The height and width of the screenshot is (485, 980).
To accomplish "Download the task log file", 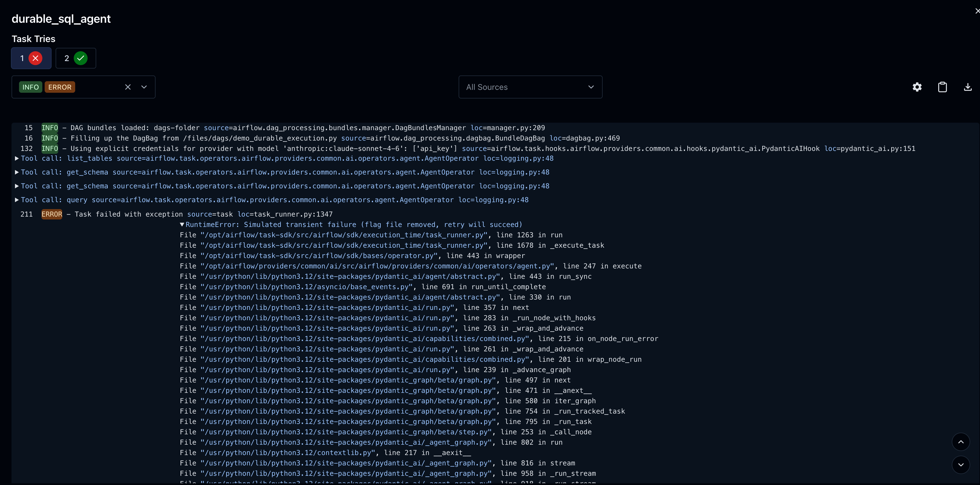I will 967,87.
